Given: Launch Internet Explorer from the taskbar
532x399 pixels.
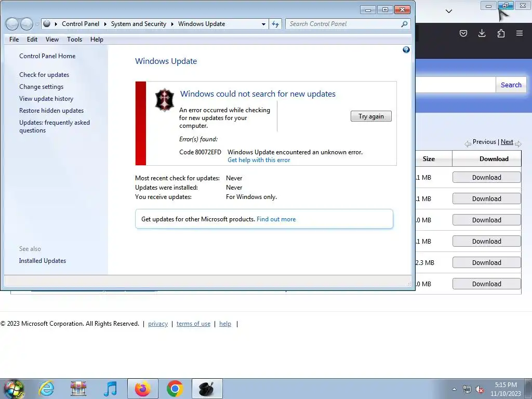Looking at the screenshot, I should pos(46,389).
